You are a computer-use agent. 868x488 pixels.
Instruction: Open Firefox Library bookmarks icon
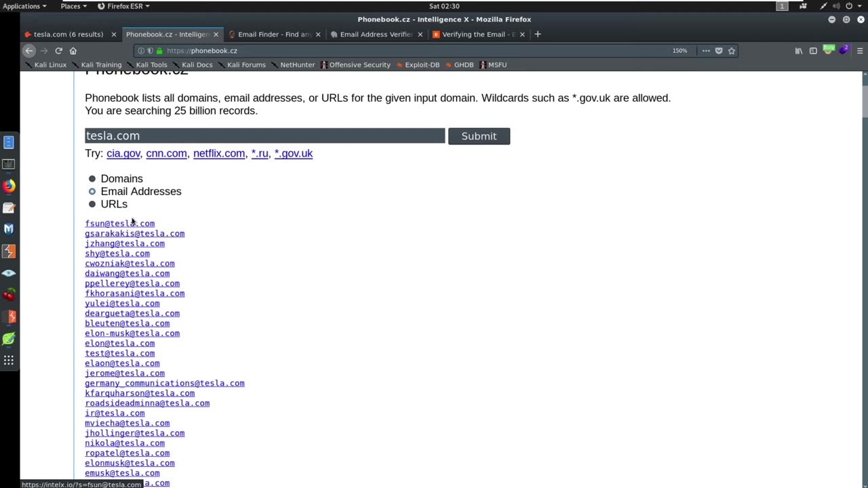pos(799,51)
